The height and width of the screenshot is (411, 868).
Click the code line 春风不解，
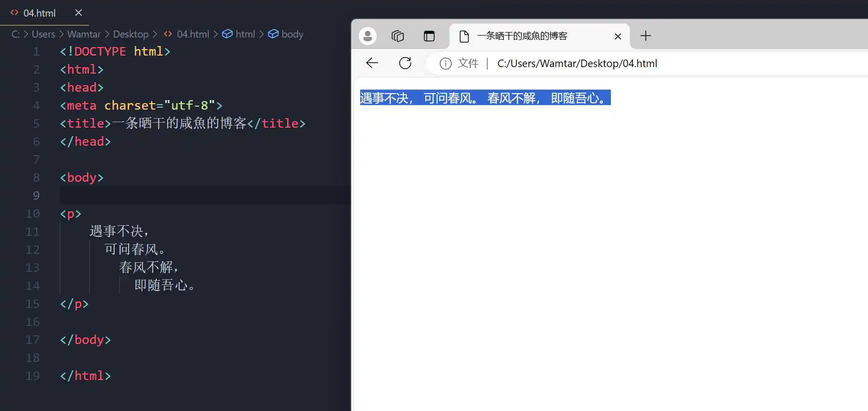pyautogui.click(x=149, y=267)
